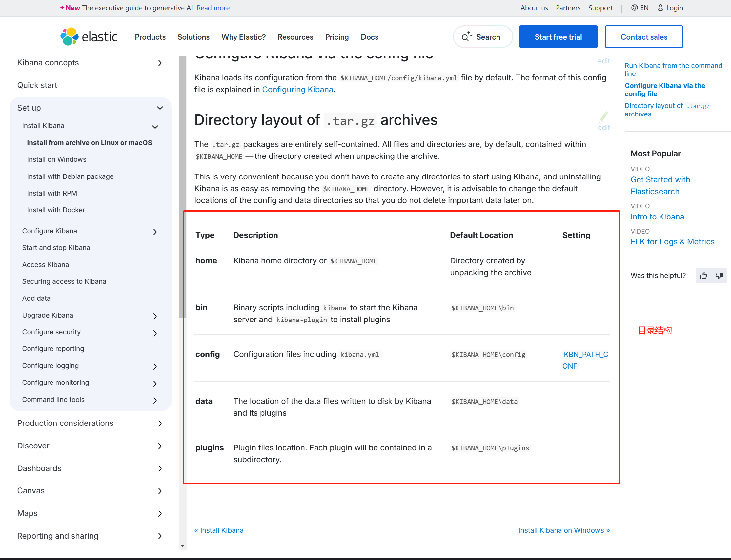Click the Login user icon
This screenshot has height=560, width=731.
click(x=660, y=8)
